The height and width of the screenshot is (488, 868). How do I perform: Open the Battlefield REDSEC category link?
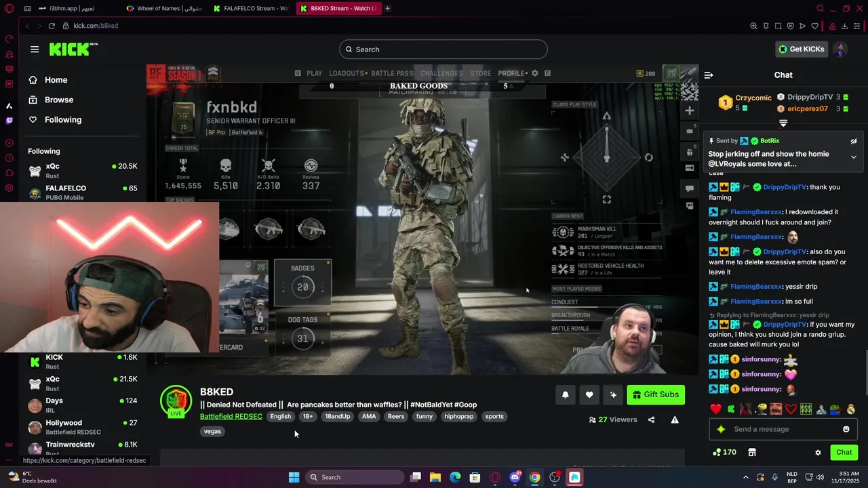tap(231, 416)
